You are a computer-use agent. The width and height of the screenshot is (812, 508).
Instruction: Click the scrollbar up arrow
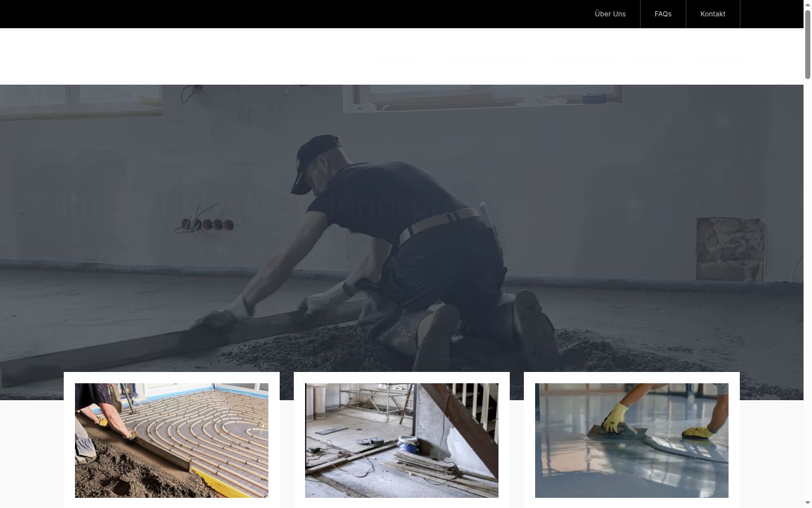pyautogui.click(x=807, y=5)
